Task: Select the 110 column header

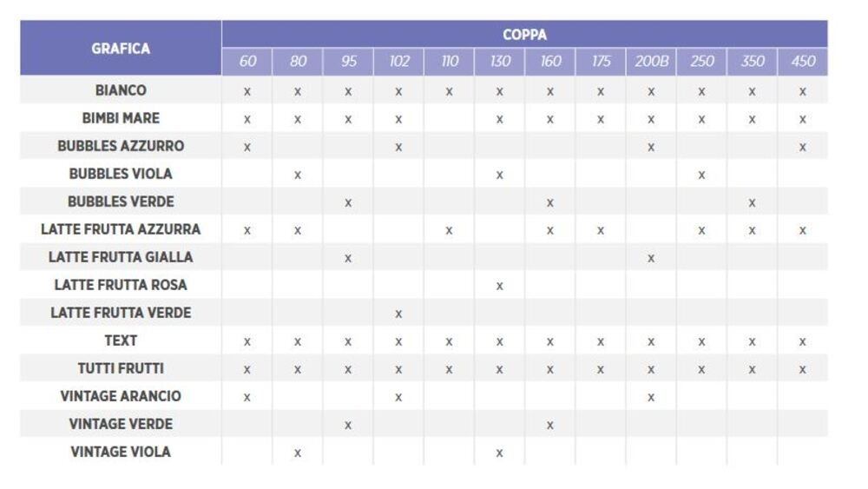Action: tap(450, 62)
